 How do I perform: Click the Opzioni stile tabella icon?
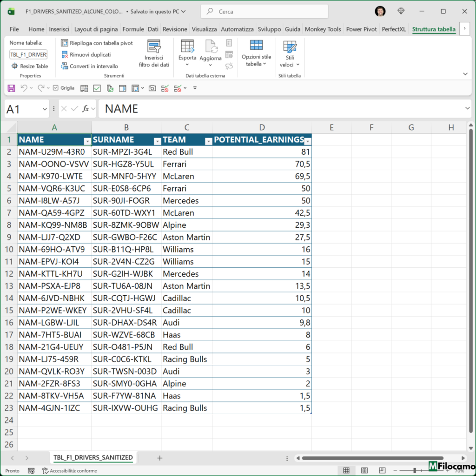[x=256, y=45]
